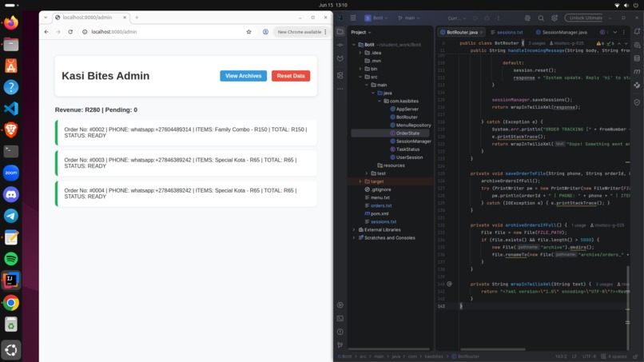Open the Terminal tool window icon
644x362 pixels.
coord(340,318)
